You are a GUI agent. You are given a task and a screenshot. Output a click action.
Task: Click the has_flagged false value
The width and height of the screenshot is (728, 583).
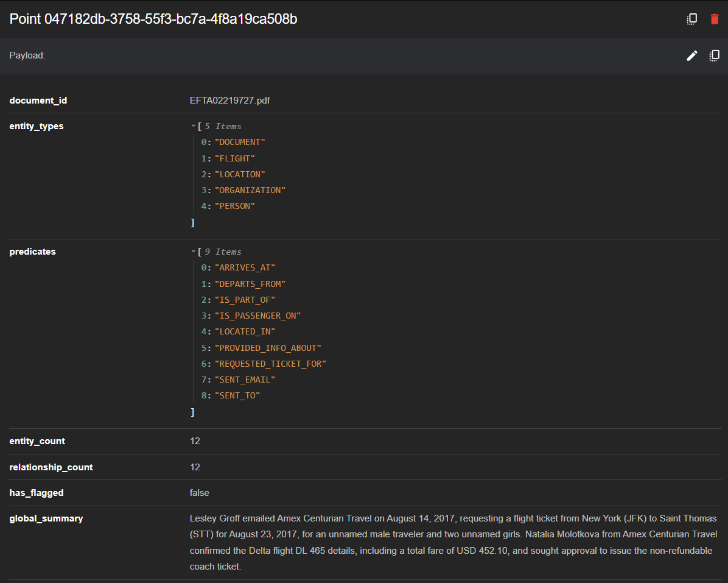pyautogui.click(x=199, y=493)
